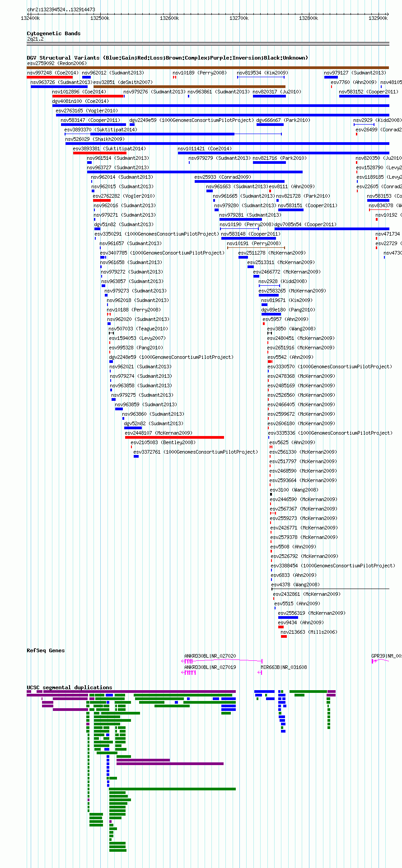
Task: Select nsv961514 (Sudmant2013) variant
Action: click(89, 162)
